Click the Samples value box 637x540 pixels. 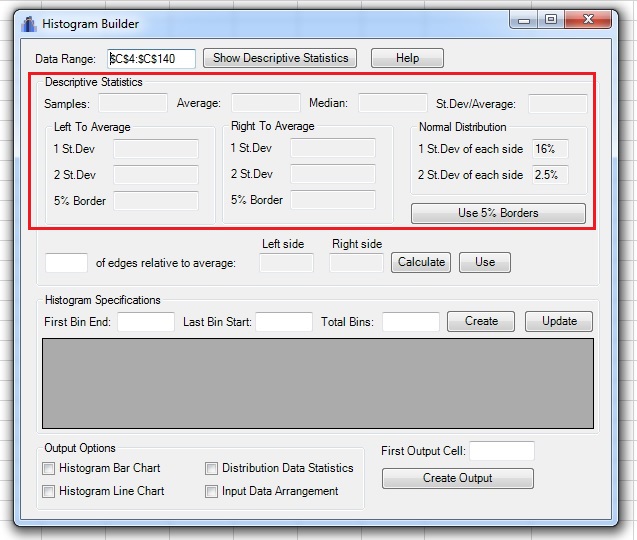click(x=133, y=103)
